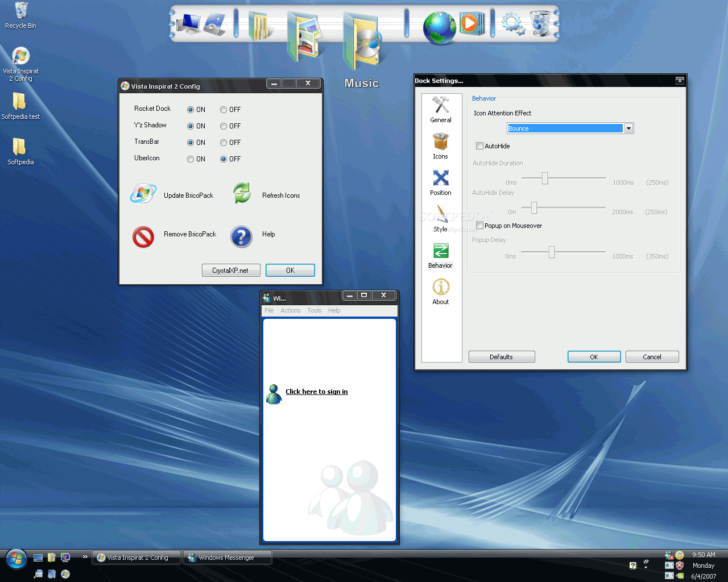Set Y'z Shadow to OFF
Viewport: 728px width, 582px height.
click(x=224, y=126)
